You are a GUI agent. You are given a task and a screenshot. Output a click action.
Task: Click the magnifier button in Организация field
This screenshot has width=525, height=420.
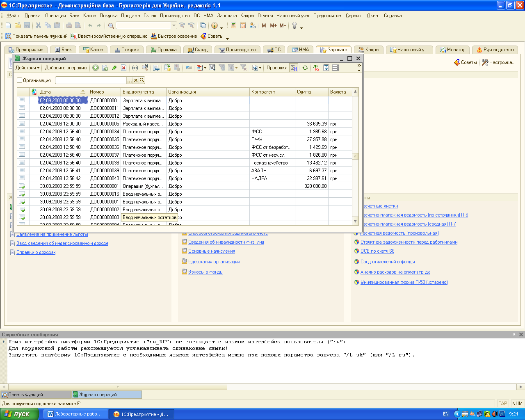point(142,80)
